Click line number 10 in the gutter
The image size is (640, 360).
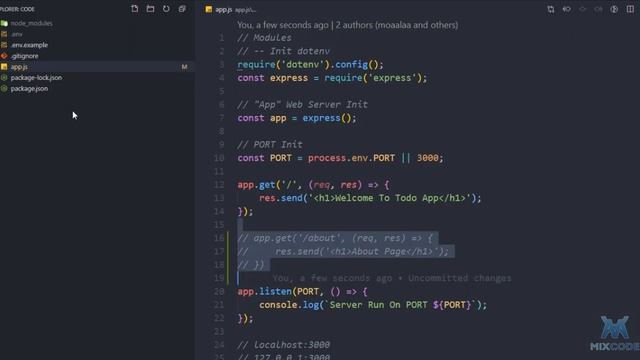point(219,158)
